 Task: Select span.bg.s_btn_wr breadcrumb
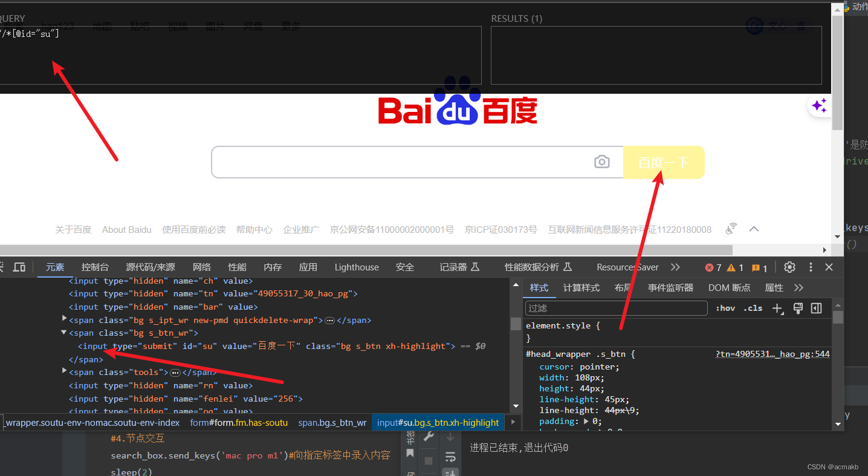click(x=332, y=423)
